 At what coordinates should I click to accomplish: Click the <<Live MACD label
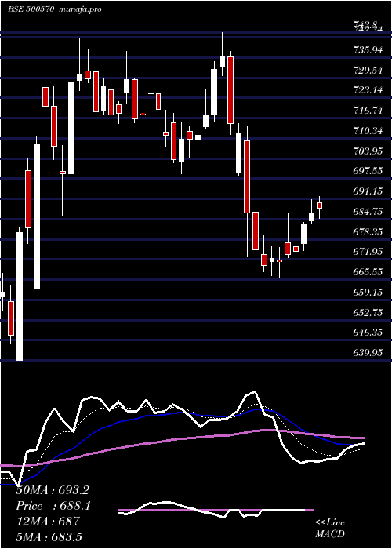click(x=330, y=529)
